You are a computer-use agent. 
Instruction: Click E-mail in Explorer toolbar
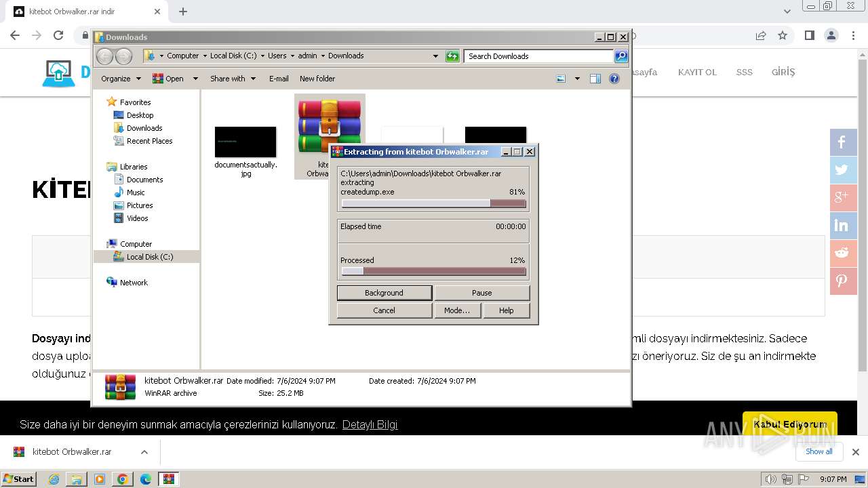pos(279,79)
